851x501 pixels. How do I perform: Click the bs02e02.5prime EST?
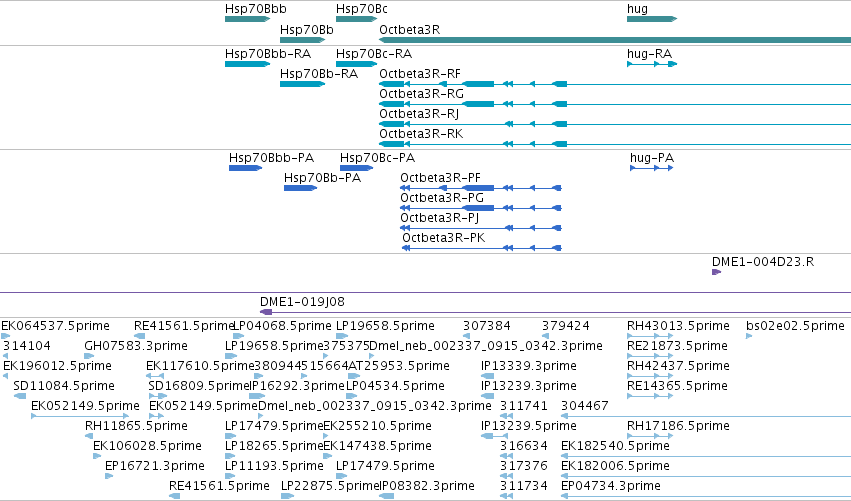pyautogui.click(x=749, y=336)
